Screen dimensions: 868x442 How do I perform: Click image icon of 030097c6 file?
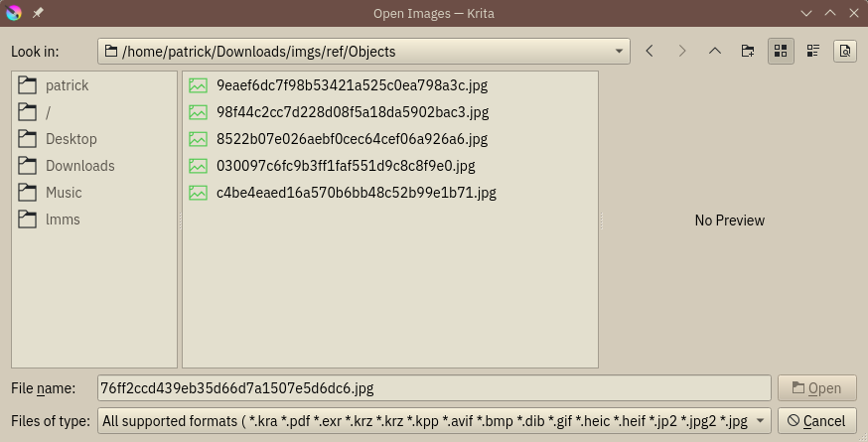(x=199, y=166)
